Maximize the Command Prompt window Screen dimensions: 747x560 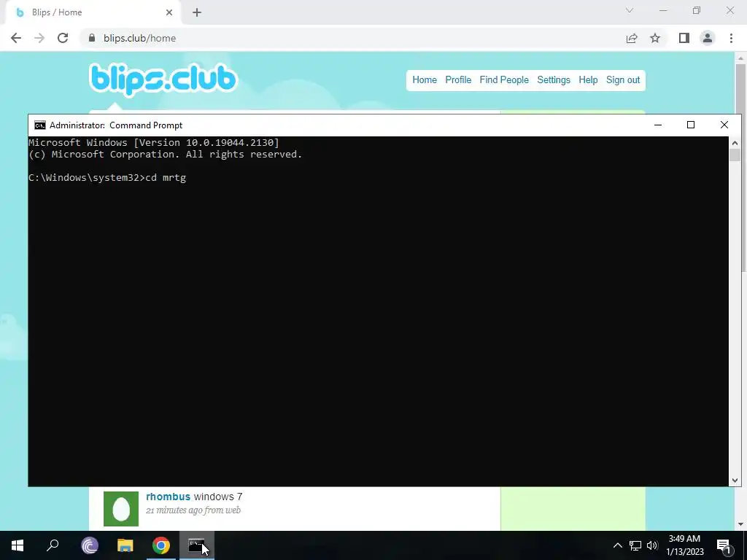[691, 125]
